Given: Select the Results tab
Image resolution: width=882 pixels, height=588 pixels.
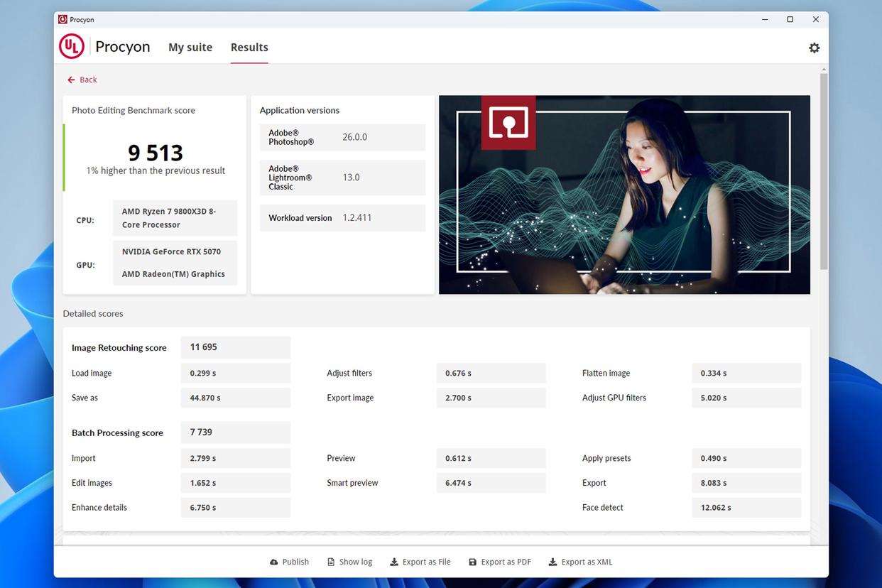Looking at the screenshot, I should pos(249,47).
